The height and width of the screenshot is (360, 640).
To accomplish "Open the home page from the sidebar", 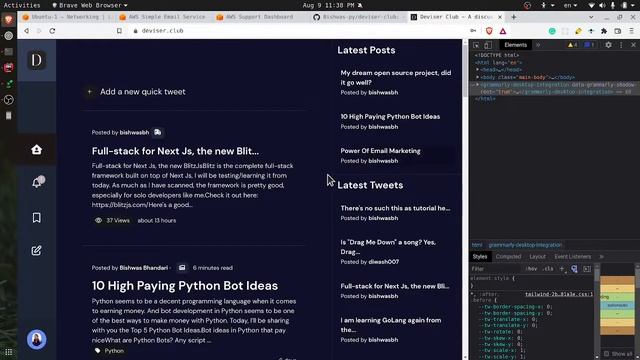I will (x=36, y=149).
